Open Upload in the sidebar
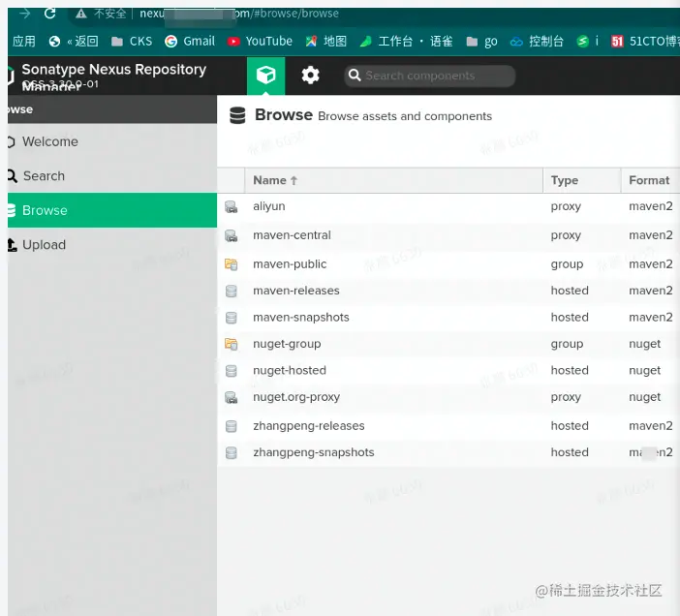 pos(112,244)
